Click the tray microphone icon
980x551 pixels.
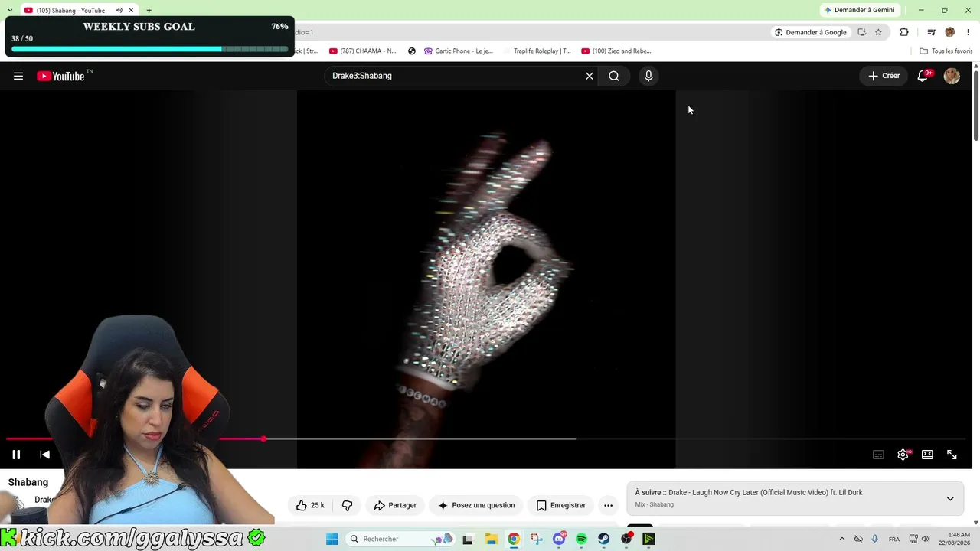tap(874, 539)
